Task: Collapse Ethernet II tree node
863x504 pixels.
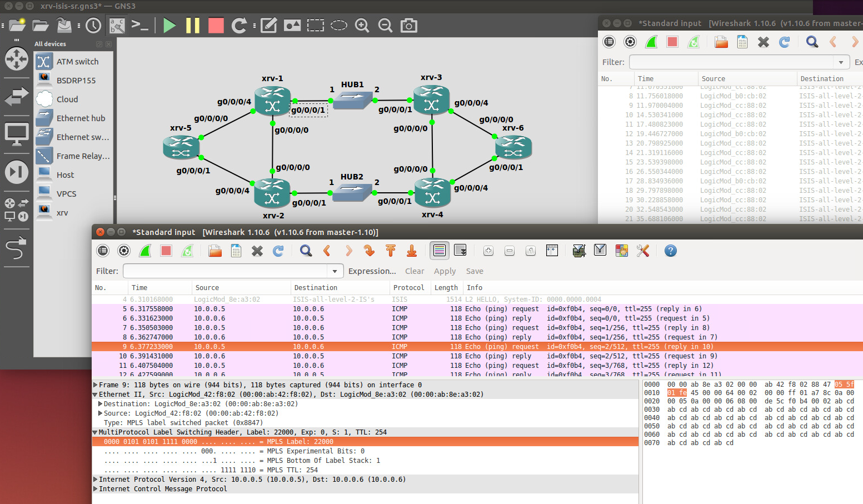Action: click(x=96, y=395)
